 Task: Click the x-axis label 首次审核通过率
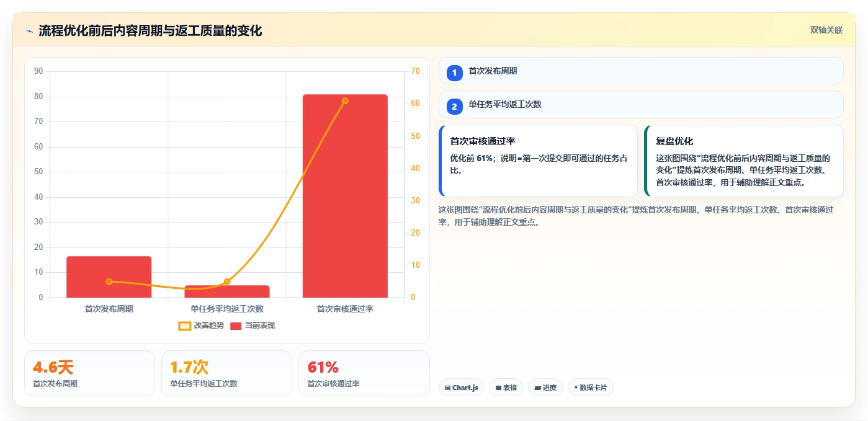point(345,308)
